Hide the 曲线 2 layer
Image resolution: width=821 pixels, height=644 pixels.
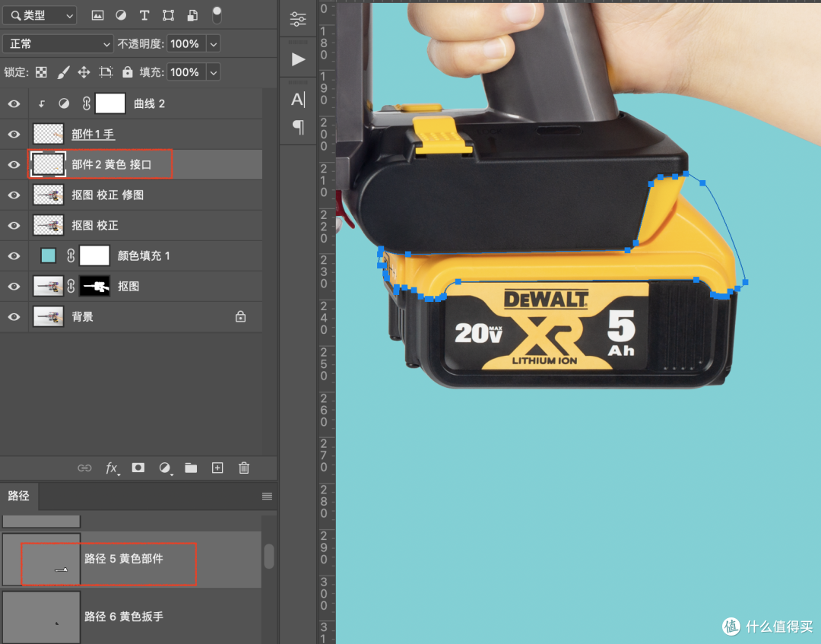point(14,103)
